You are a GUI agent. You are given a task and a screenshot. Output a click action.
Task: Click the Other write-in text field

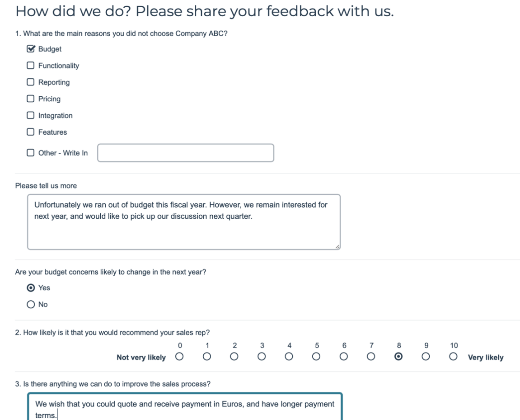(x=186, y=153)
